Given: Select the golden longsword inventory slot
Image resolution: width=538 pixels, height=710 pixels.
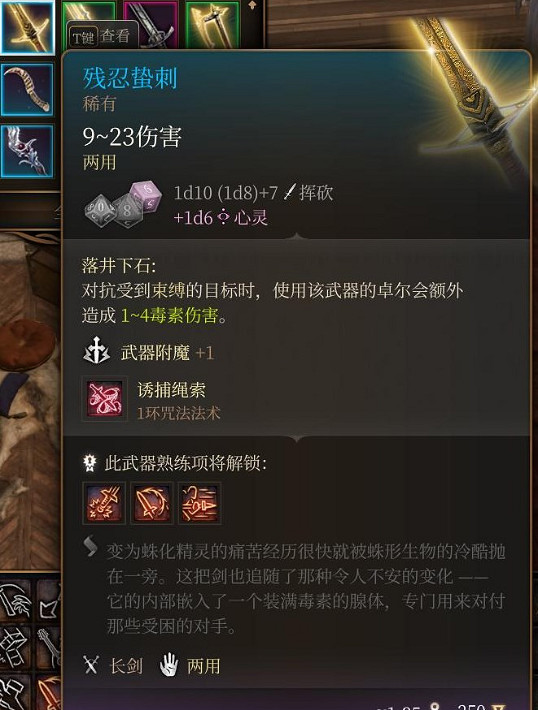Looking at the screenshot, I should pyautogui.click(x=27, y=27).
